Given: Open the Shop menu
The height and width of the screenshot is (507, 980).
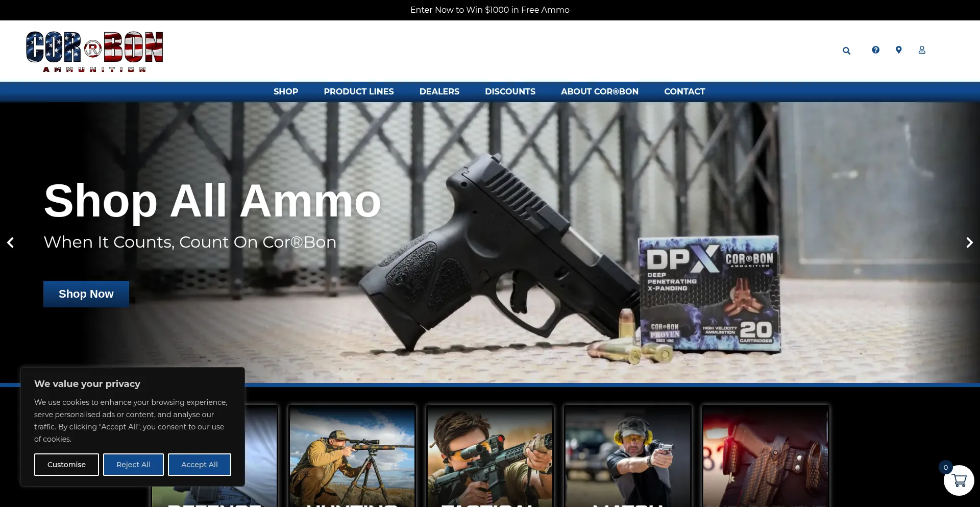Looking at the screenshot, I should [285, 91].
